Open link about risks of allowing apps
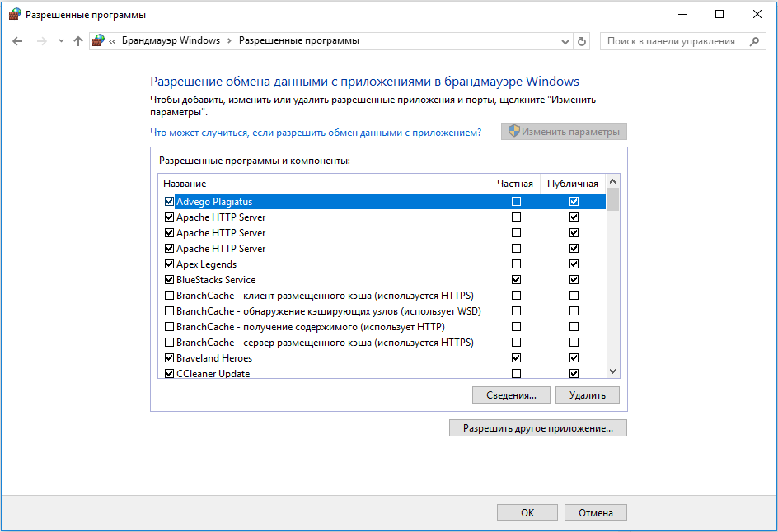 [316, 133]
